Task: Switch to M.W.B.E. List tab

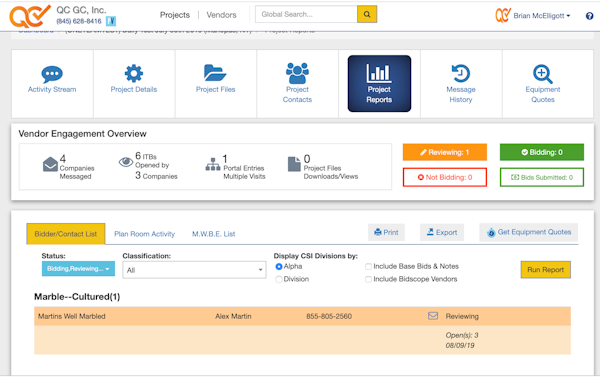Action: 214,234
